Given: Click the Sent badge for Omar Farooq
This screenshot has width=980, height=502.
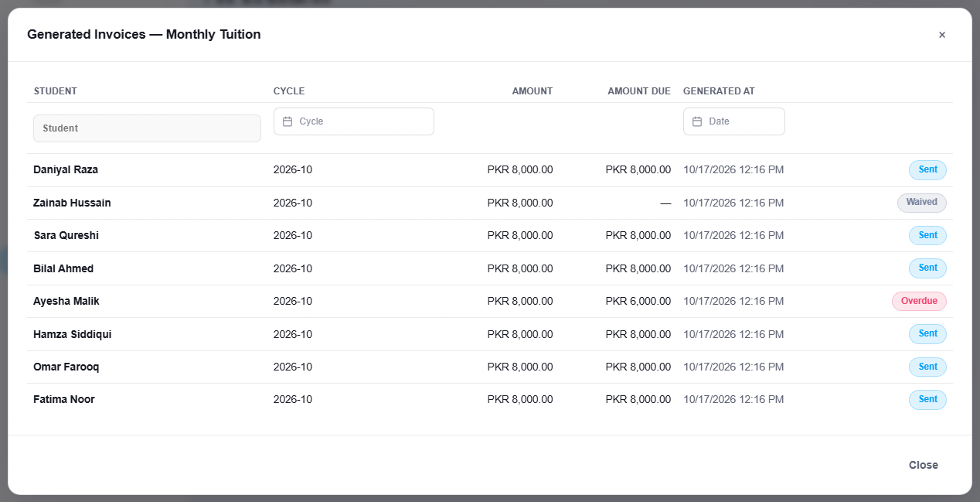Looking at the screenshot, I should [927, 367].
